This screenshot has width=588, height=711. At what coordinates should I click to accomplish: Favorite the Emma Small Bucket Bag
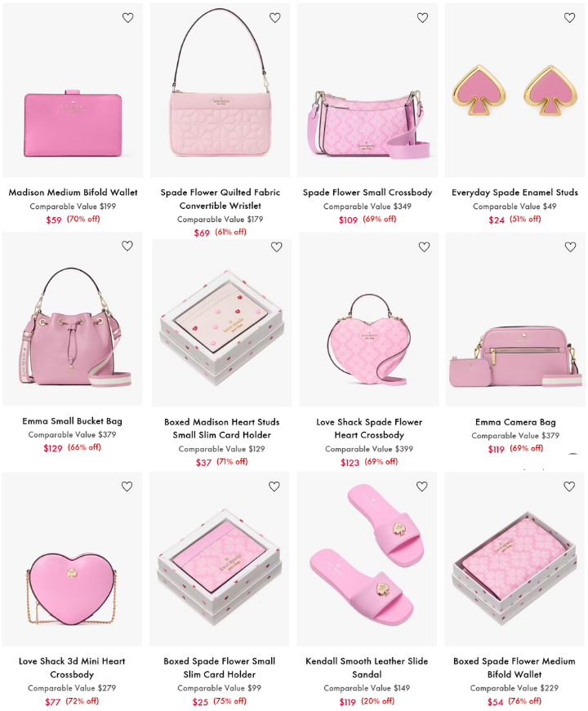pyautogui.click(x=127, y=246)
